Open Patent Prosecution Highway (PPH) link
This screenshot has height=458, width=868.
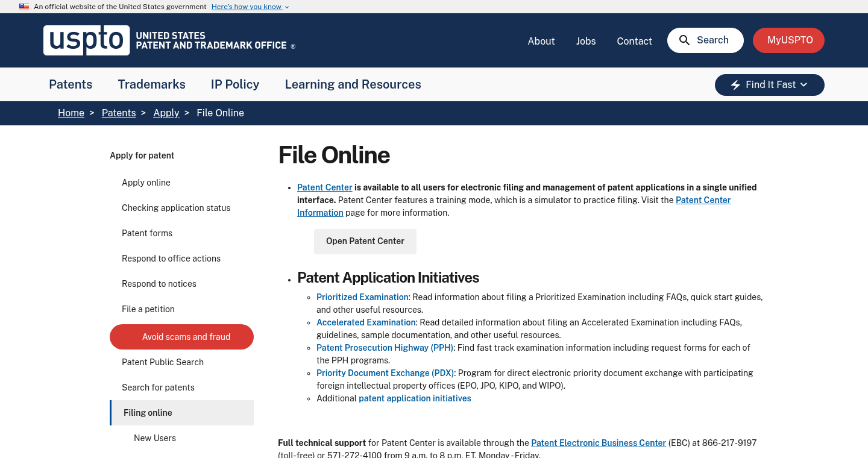tap(385, 348)
